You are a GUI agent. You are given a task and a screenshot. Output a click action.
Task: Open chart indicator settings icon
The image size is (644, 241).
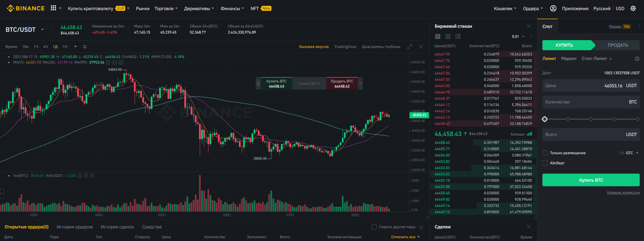pos(85,47)
